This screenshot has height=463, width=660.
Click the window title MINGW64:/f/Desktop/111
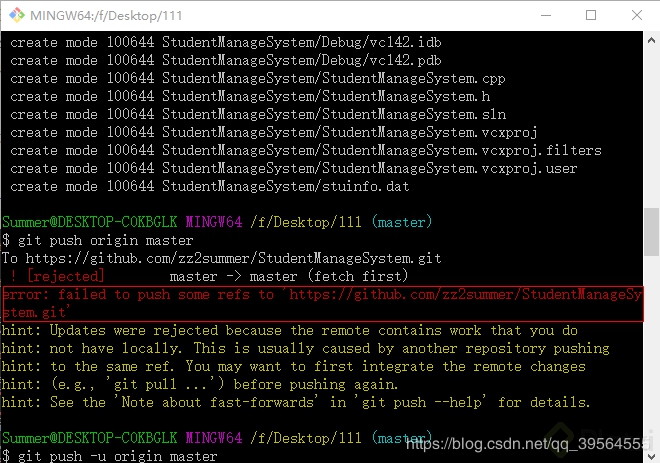106,16
